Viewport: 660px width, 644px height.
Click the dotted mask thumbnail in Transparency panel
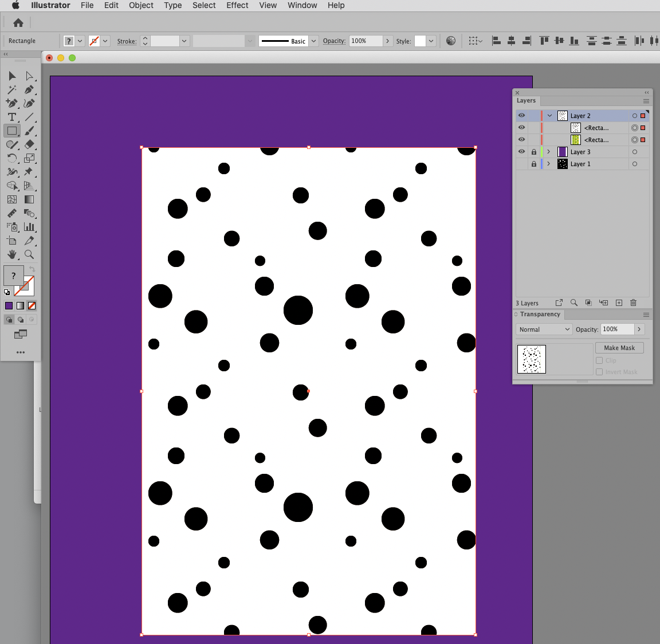click(532, 359)
